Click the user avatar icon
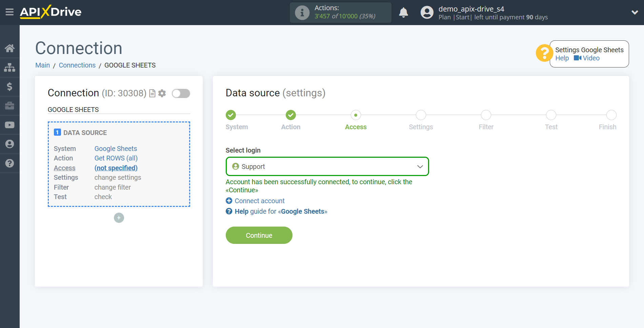This screenshot has width=644, height=328. point(427,13)
